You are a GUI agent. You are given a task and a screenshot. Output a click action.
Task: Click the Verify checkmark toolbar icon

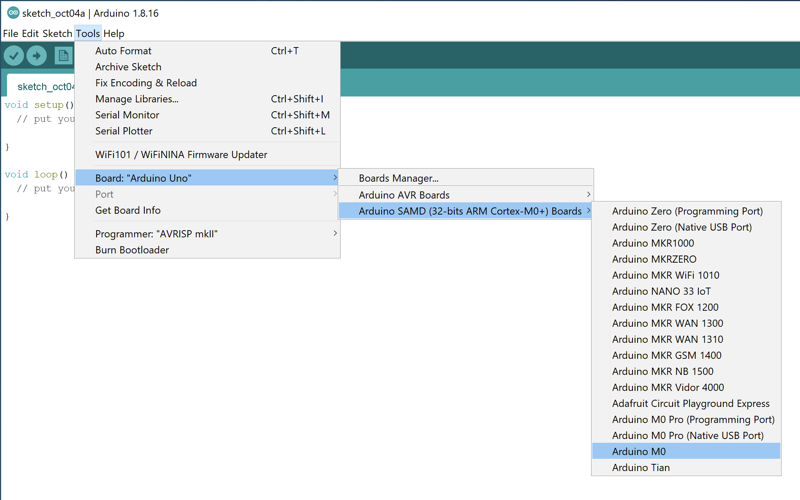[14, 56]
